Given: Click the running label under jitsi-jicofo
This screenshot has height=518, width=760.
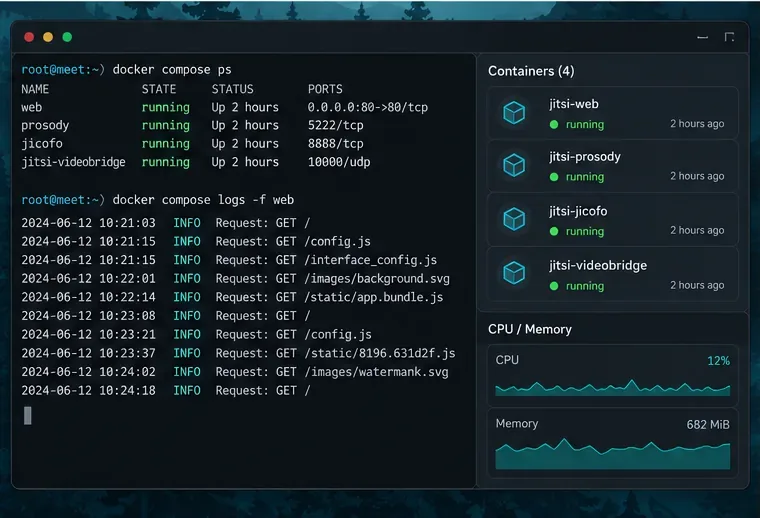Looking at the screenshot, I should point(585,232).
